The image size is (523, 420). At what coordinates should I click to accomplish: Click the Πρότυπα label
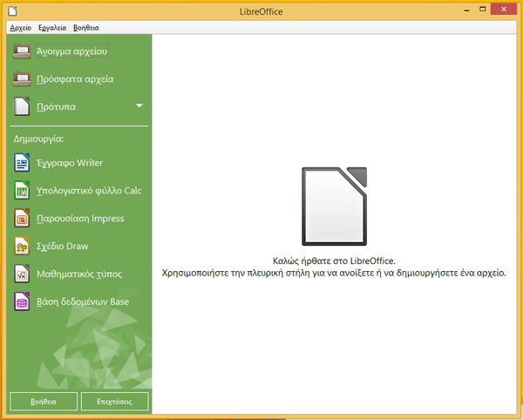56,107
